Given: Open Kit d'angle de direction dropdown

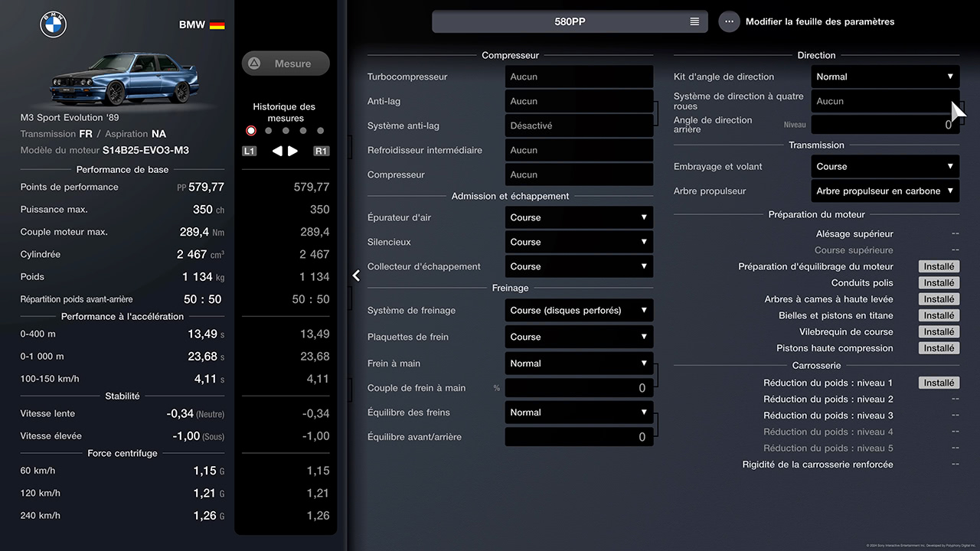Looking at the screenshot, I should [885, 77].
